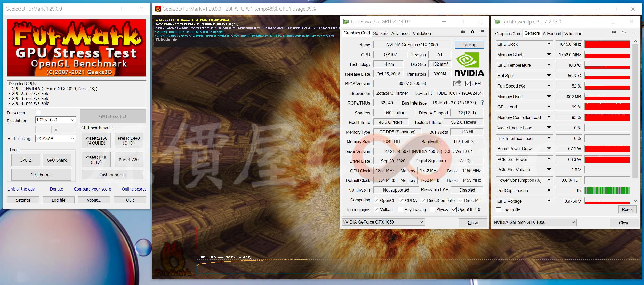Click the Bus Interface question mark icon
Image resolution: width=644 pixels, height=285 pixels.
(482, 103)
